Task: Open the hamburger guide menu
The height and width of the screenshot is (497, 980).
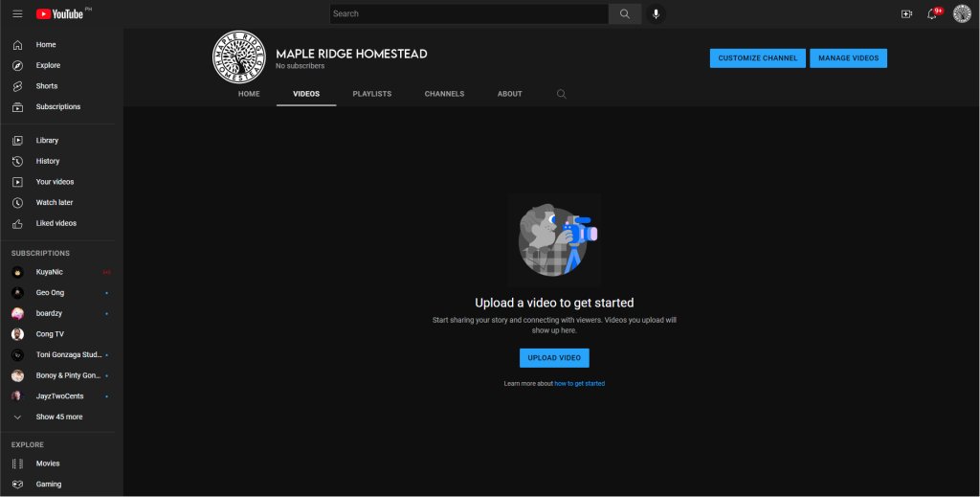Action: (x=17, y=13)
